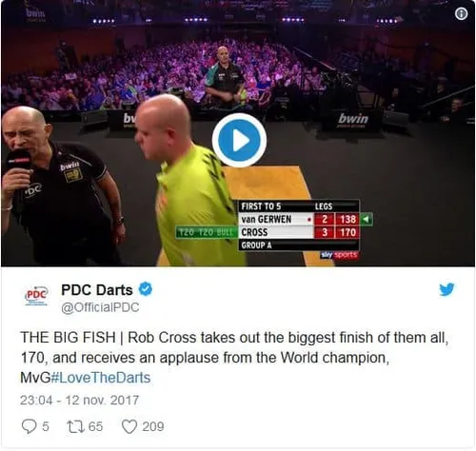The image size is (476, 451).
Task: Click the sky sports logo in video
Action: point(339,255)
